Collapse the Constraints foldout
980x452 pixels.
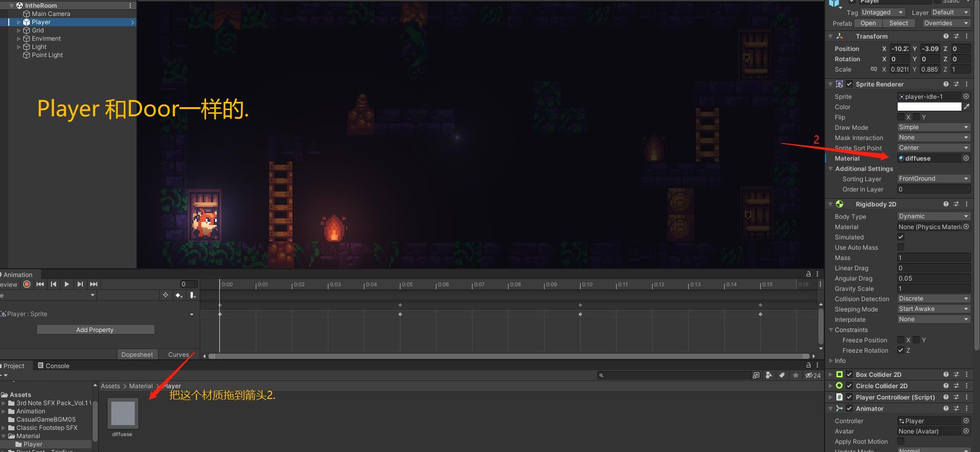[831, 329]
